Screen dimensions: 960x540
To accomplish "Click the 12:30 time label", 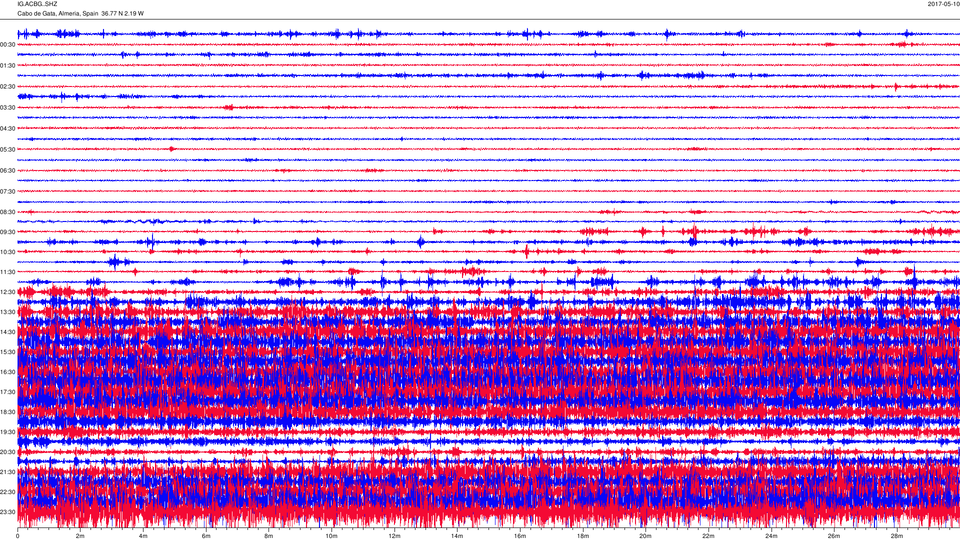I will click(8, 292).
